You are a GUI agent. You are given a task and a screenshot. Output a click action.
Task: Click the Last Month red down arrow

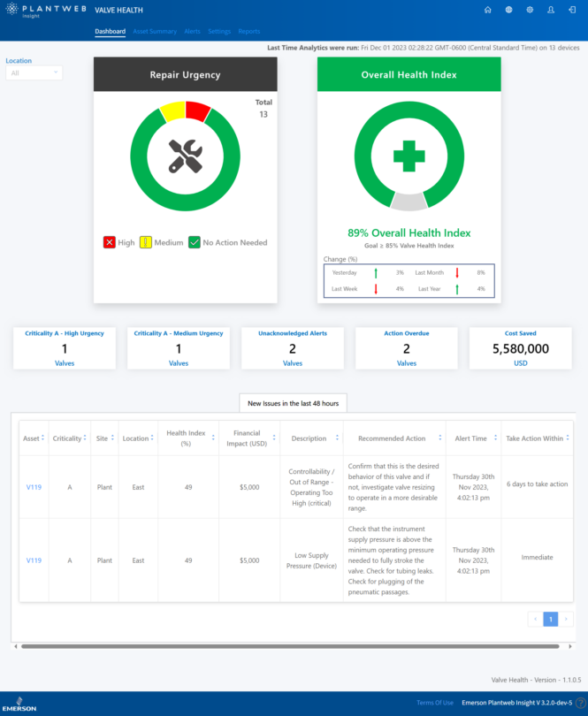[457, 273]
